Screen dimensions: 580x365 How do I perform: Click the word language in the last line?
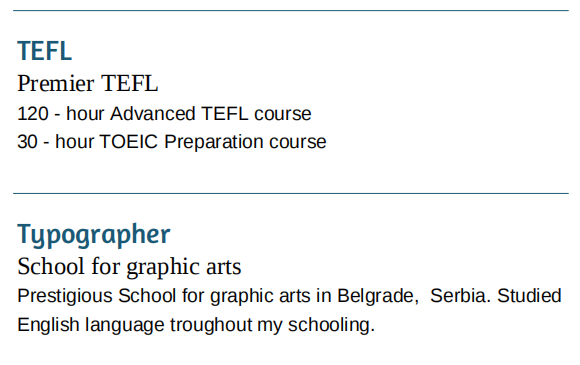[124, 325]
